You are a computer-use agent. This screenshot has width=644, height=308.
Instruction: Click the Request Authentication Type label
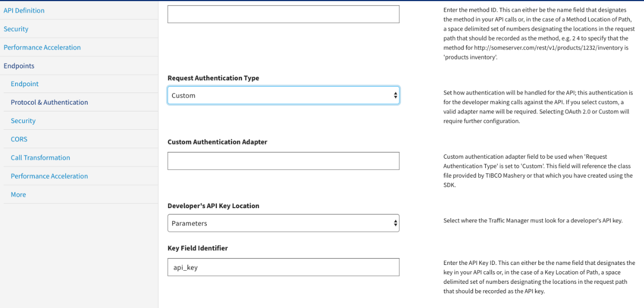pyautogui.click(x=213, y=78)
